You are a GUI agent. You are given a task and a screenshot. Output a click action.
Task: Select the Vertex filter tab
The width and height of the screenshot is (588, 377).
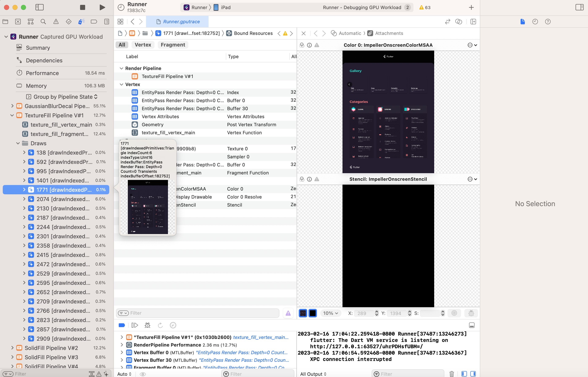pos(143,45)
